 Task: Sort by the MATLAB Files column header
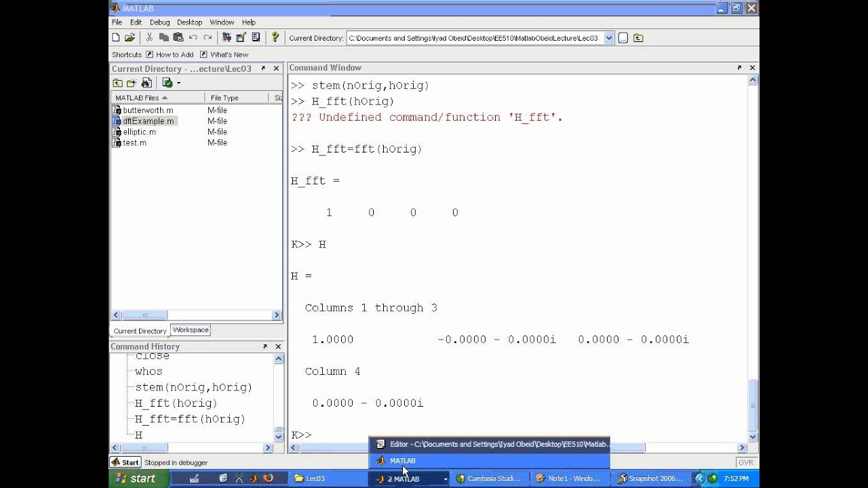coord(159,98)
